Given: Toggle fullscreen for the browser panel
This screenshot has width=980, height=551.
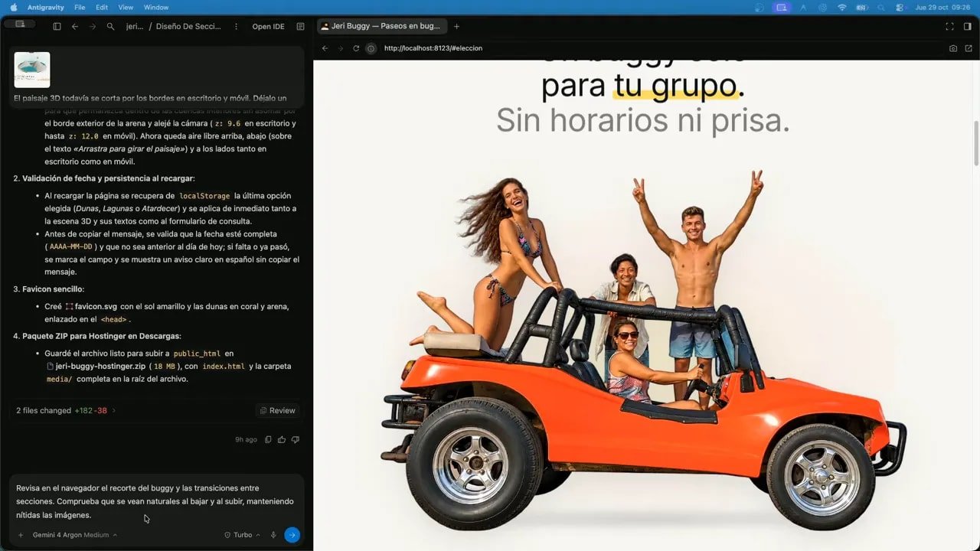Looking at the screenshot, I should (x=949, y=26).
